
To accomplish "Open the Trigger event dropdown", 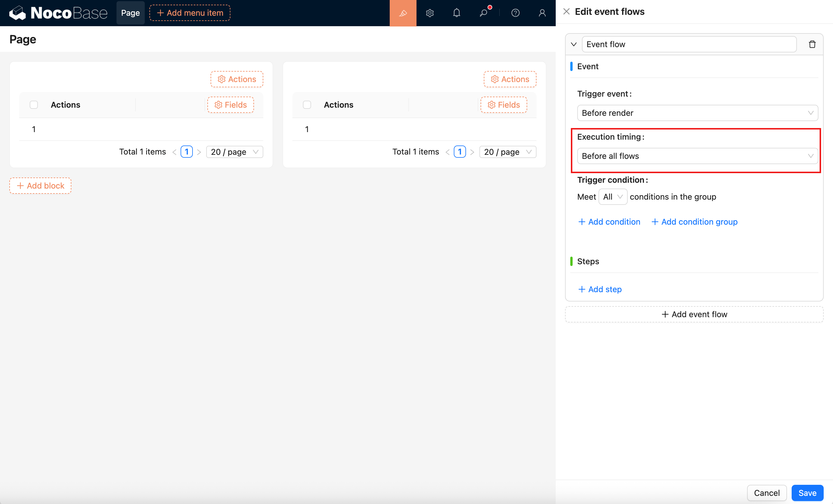I will pyautogui.click(x=697, y=113).
